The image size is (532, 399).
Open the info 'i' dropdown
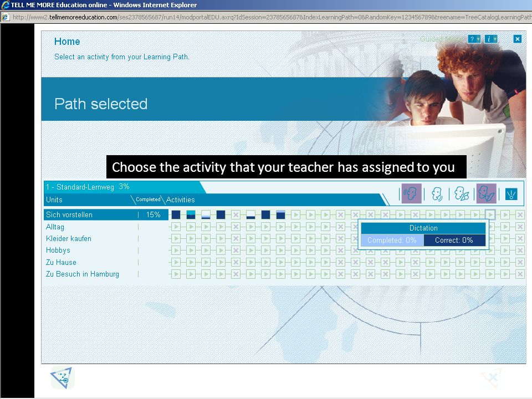(491, 39)
